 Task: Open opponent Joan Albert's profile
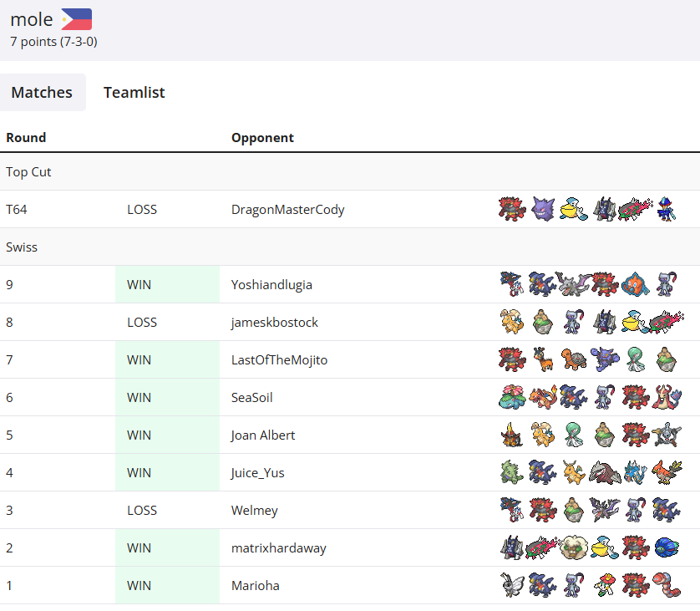point(263,435)
